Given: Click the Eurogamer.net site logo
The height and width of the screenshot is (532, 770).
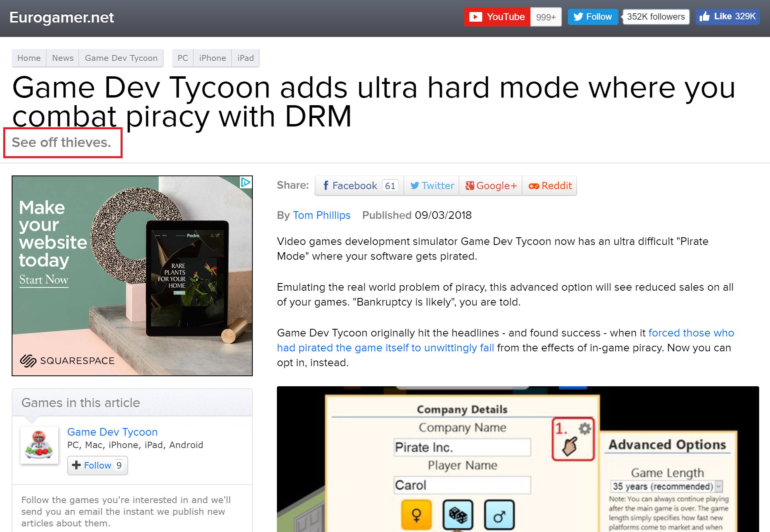Looking at the screenshot, I should tap(61, 17).
